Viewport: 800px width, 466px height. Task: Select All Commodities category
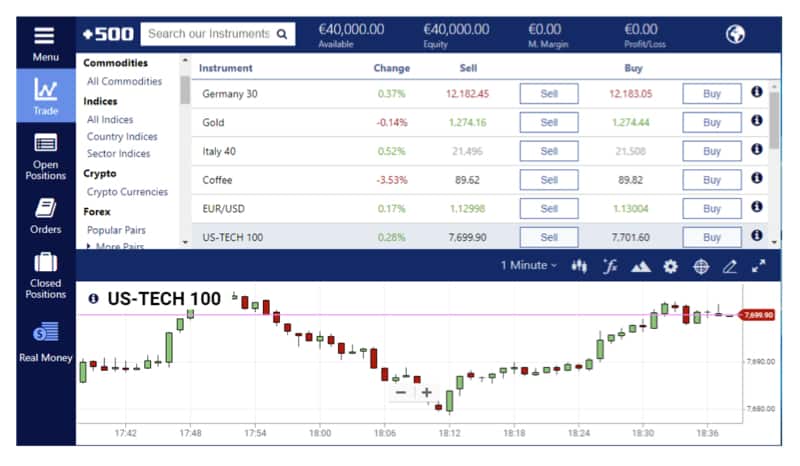[124, 81]
